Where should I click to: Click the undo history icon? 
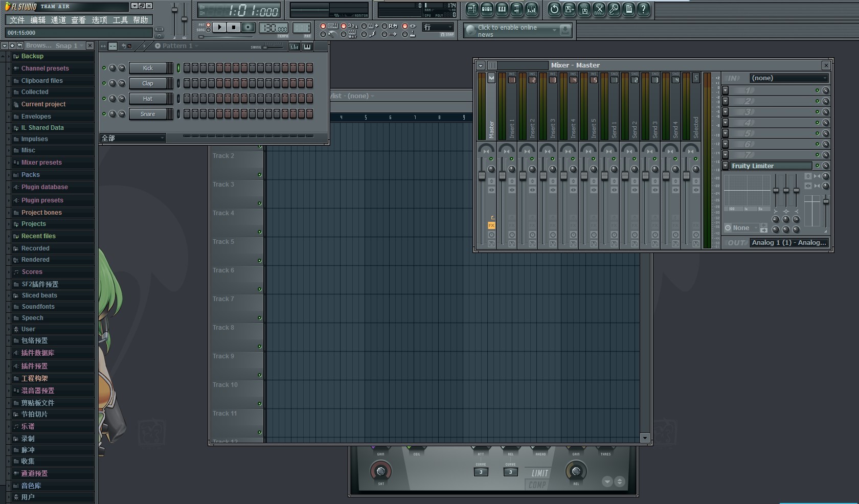coord(554,9)
